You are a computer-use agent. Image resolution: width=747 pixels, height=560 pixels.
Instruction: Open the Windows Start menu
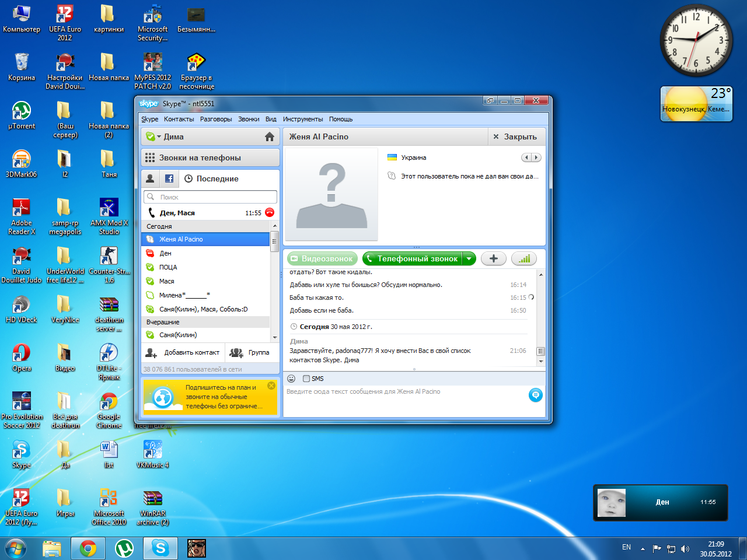[16, 548]
